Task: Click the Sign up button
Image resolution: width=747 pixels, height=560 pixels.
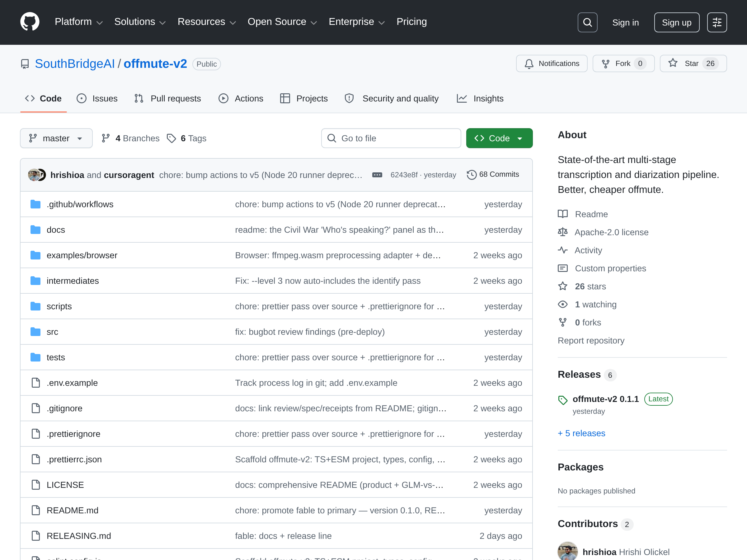Action: coord(676,22)
